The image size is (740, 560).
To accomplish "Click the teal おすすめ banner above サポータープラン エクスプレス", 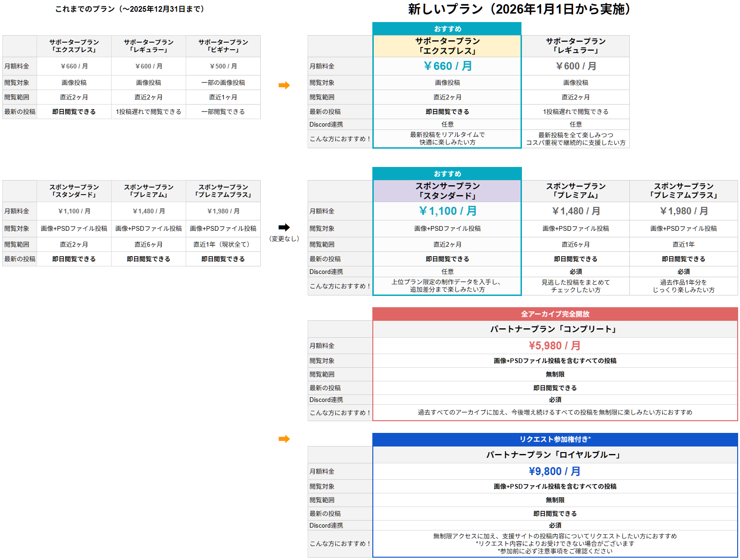I will tap(447, 29).
